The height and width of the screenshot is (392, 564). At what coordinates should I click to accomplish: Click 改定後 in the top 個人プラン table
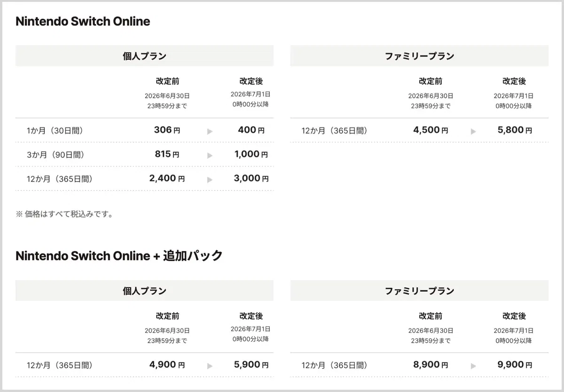(x=251, y=81)
